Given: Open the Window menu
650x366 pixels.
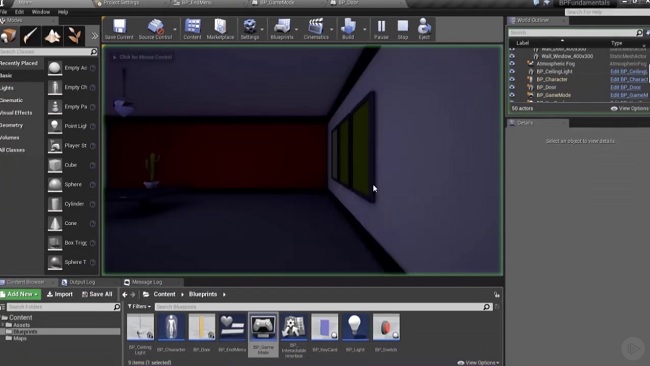Looking at the screenshot, I should (41, 12).
